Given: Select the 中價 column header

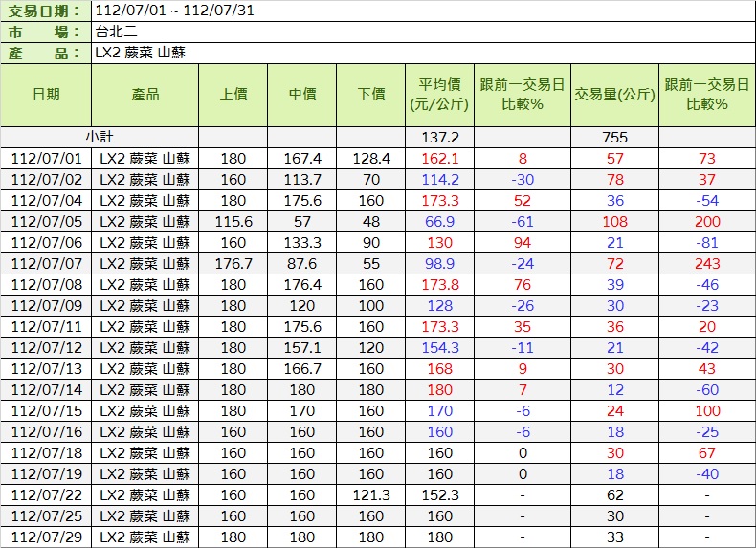Looking at the screenshot, I should (302, 95).
